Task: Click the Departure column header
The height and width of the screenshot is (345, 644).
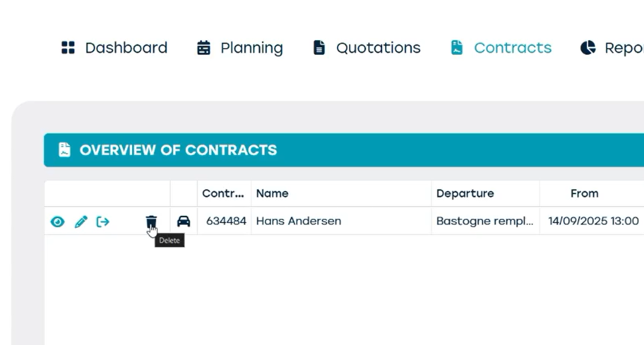Action: 465,194
